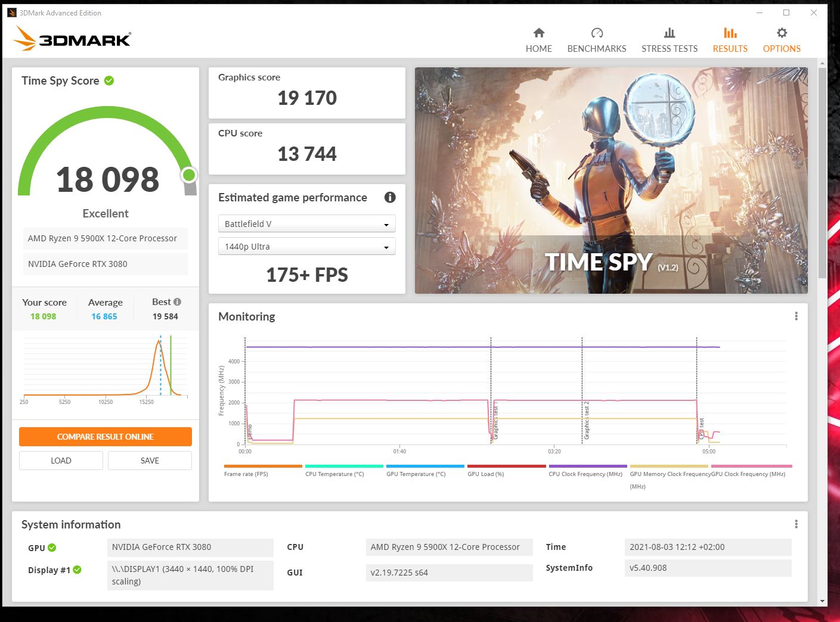Click the Graphics score value 19 170
Viewport: 840px width, 622px height.
(x=307, y=98)
